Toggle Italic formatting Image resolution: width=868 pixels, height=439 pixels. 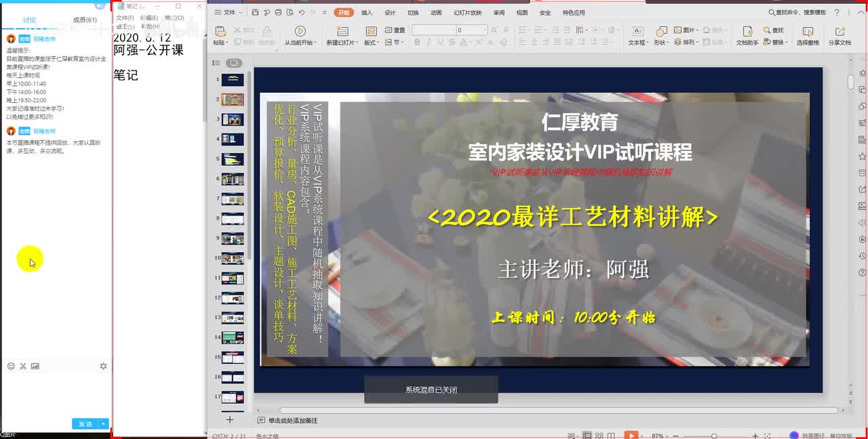pos(428,42)
